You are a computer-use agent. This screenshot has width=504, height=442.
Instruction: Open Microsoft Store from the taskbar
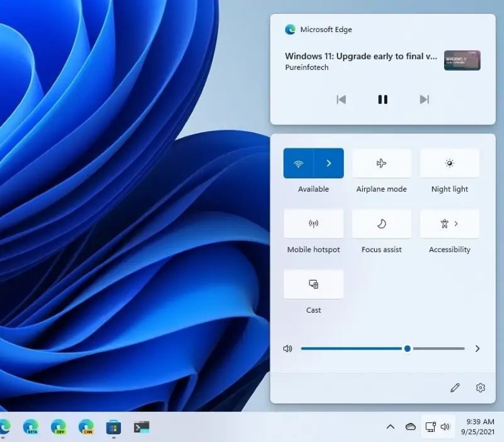(113, 427)
